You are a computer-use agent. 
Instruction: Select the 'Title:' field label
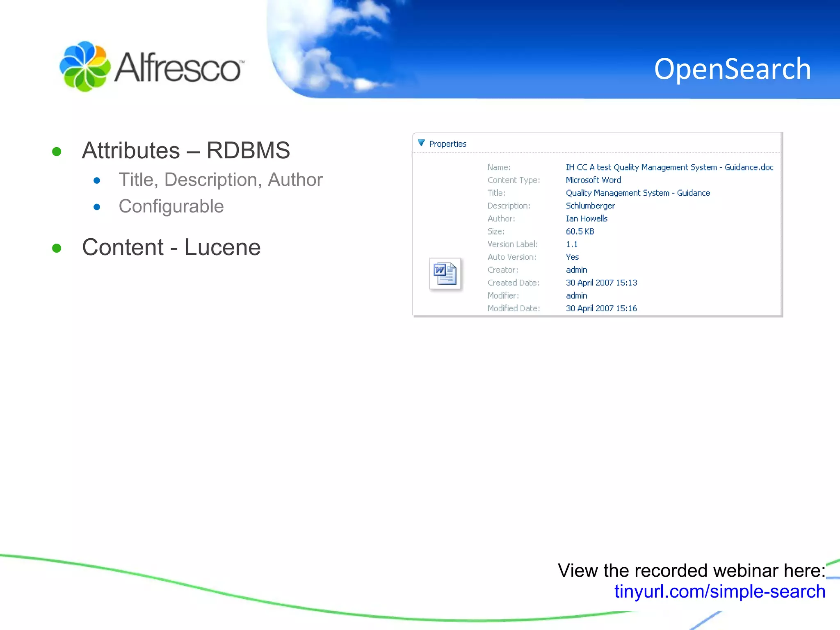(496, 193)
